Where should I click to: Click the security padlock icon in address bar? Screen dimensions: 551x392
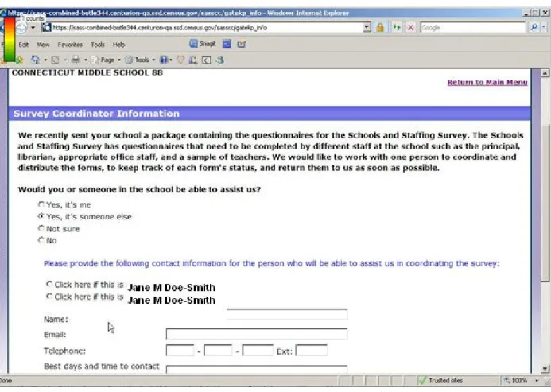click(x=380, y=27)
